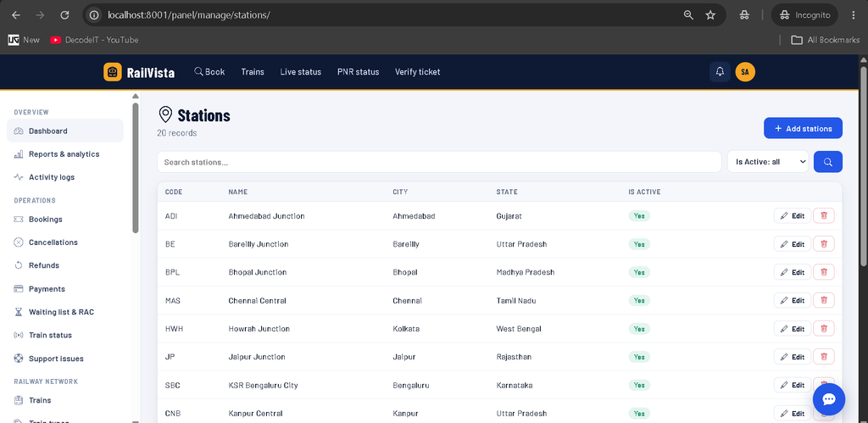The width and height of the screenshot is (868, 423).
Task: Open Cancellations in the sidebar
Action: point(64,242)
